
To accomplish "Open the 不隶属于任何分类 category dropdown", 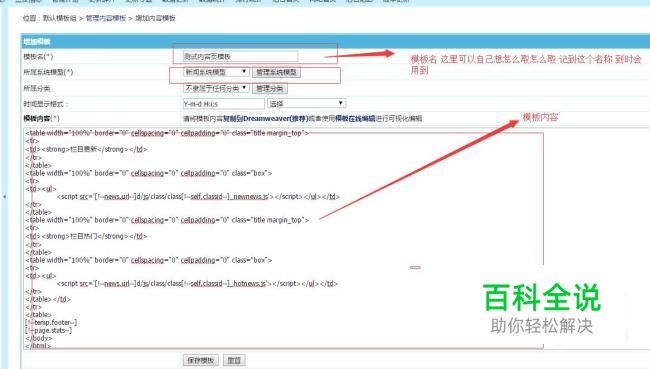I will [216, 88].
